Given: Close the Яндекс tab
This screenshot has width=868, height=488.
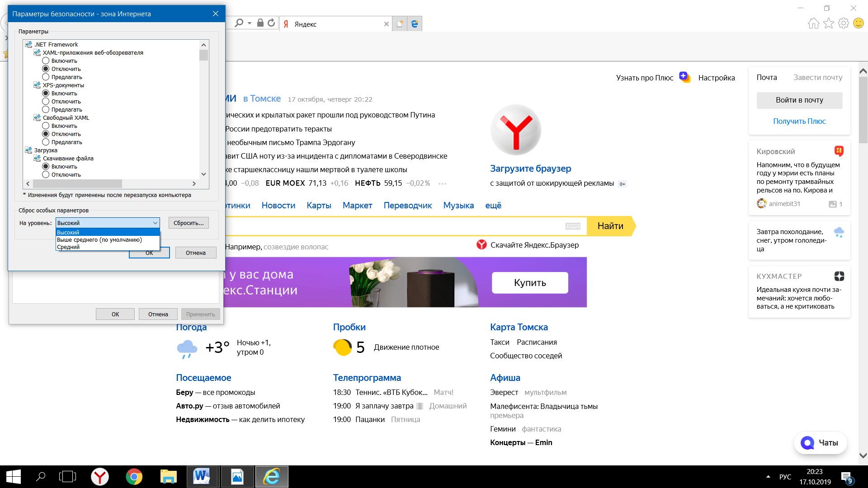Looking at the screenshot, I should coord(387,24).
